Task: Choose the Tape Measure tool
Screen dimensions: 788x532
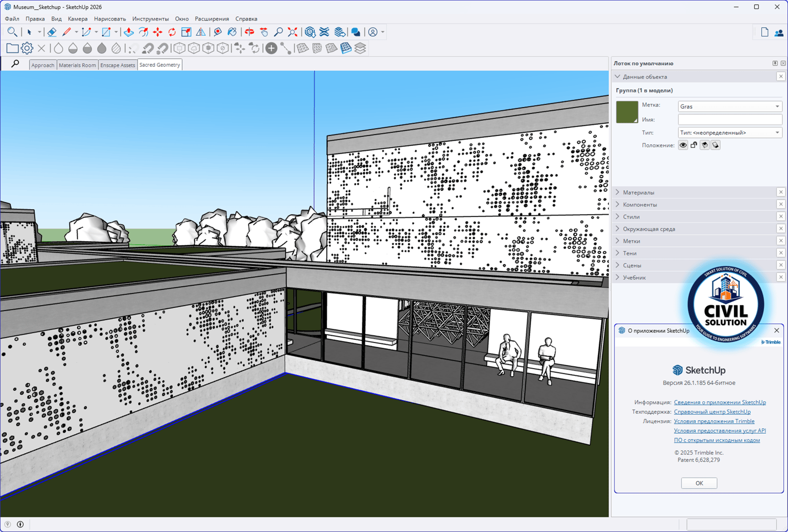Action: (217, 32)
